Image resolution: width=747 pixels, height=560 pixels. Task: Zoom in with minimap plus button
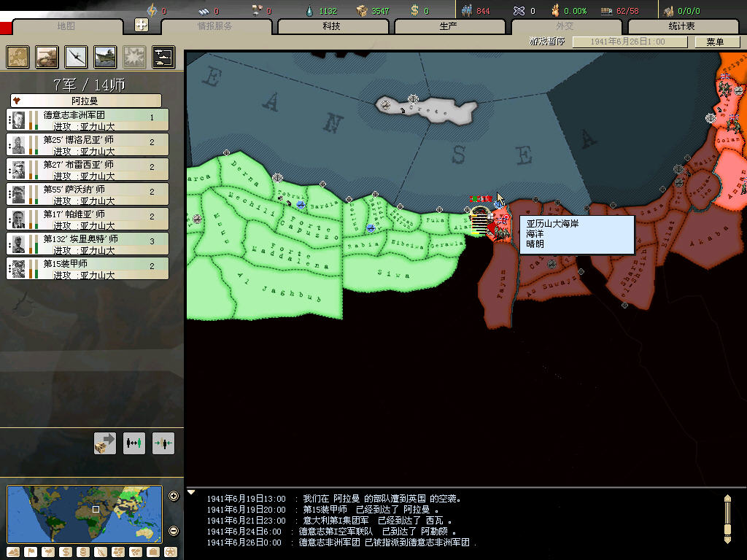pos(174,497)
